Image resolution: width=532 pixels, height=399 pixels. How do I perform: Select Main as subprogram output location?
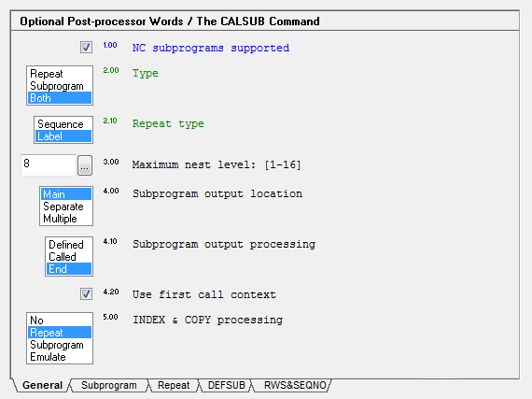click(x=66, y=194)
